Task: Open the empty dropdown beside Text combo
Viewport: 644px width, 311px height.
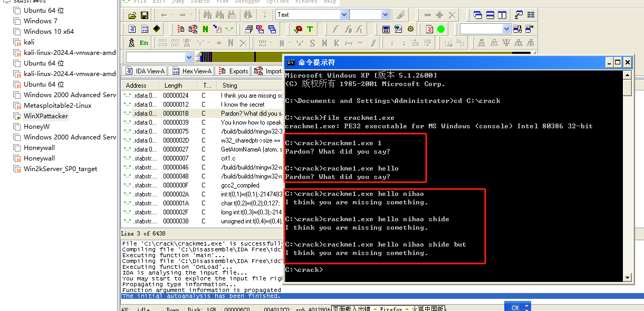Action: click(386, 15)
